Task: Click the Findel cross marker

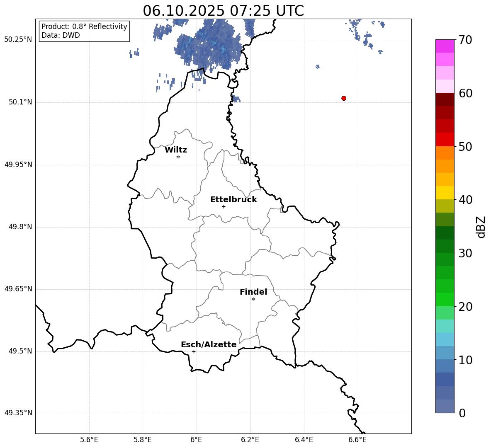Action: (253, 299)
